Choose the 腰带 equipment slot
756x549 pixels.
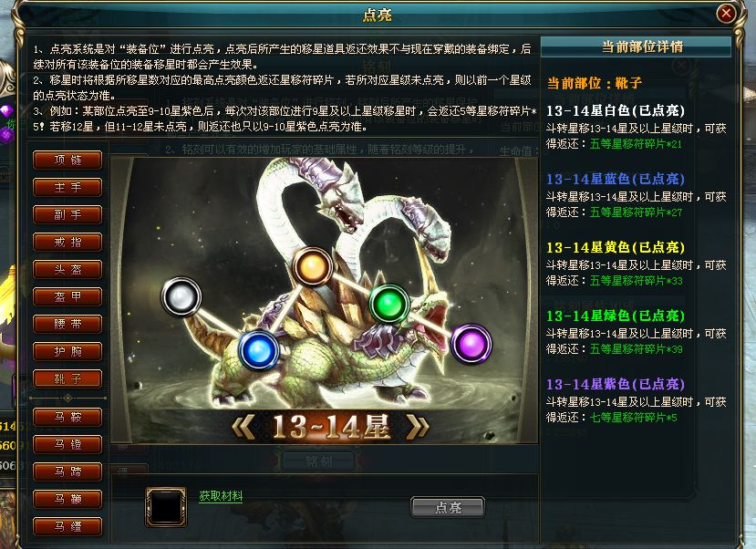(x=67, y=325)
